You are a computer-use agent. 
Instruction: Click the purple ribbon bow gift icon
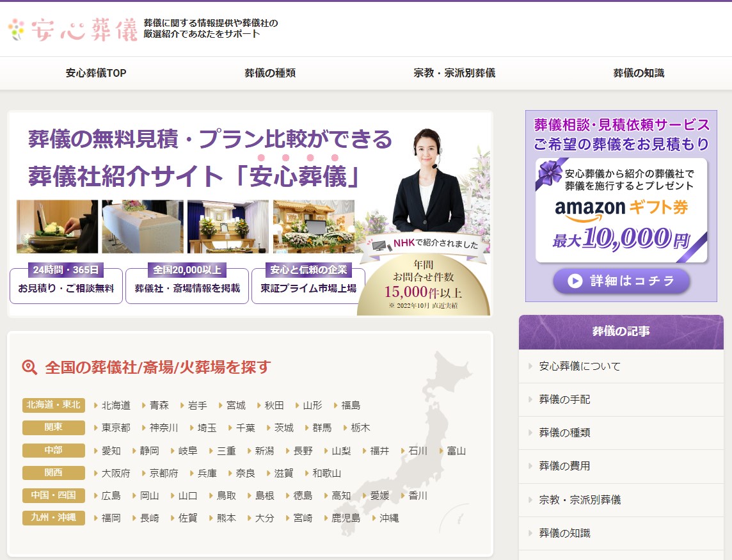[x=549, y=172]
